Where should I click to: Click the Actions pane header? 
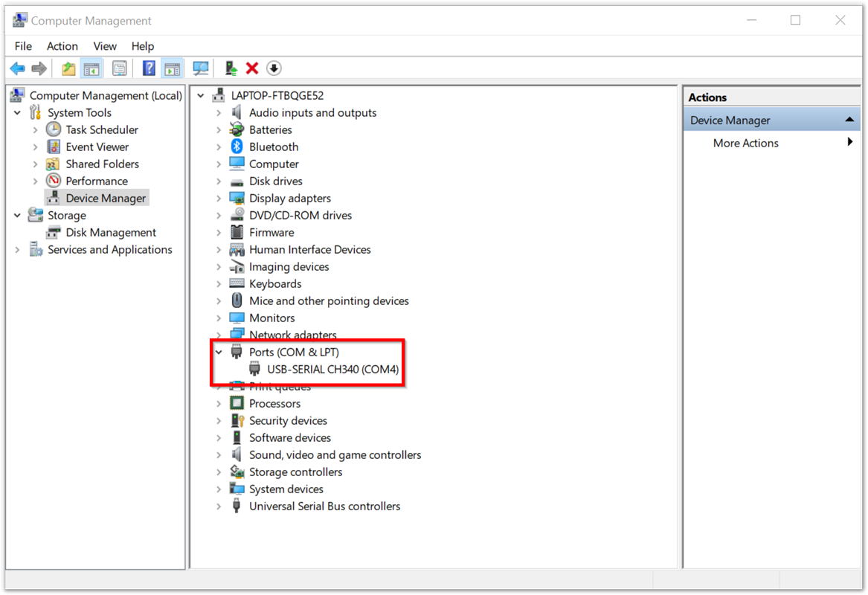click(x=771, y=97)
